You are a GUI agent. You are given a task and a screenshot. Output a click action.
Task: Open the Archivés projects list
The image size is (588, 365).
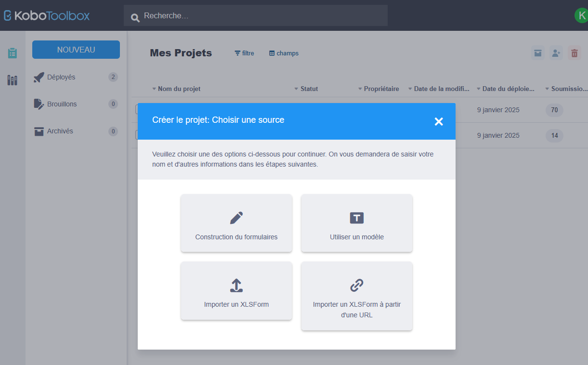(x=60, y=131)
